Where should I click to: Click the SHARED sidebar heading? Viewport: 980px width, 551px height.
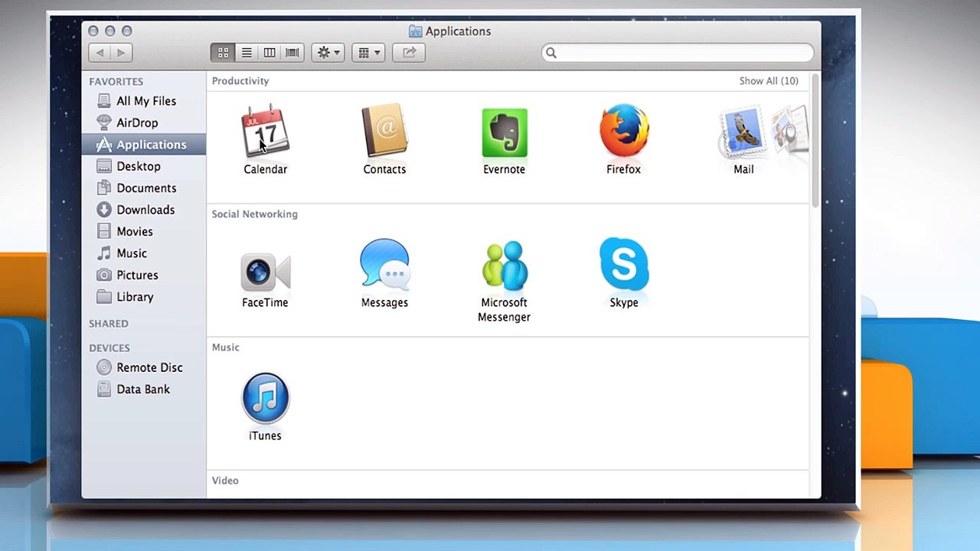(109, 324)
